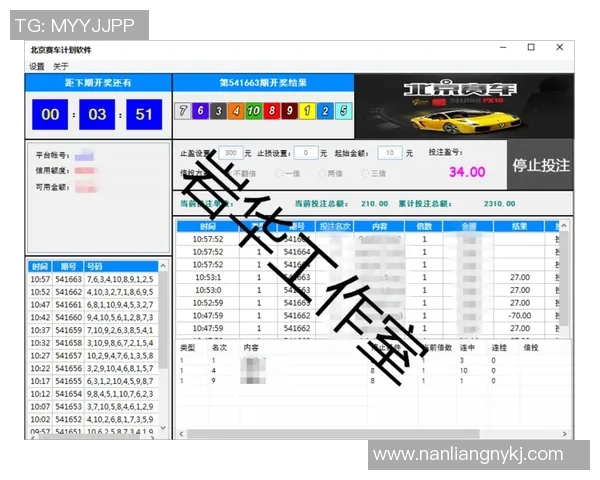Select draw history row 541659
The width and height of the screenshot is (600, 480).
tap(93, 330)
